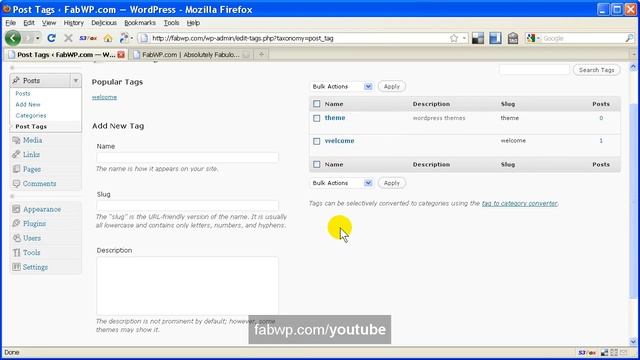Open the welcome tag in the table

[339, 140]
